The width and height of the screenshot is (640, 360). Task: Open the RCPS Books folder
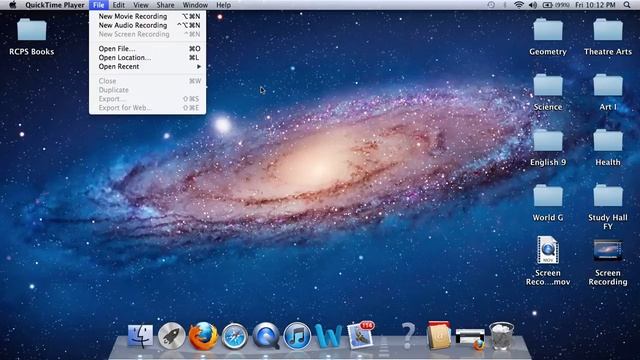[x=31, y=37]
